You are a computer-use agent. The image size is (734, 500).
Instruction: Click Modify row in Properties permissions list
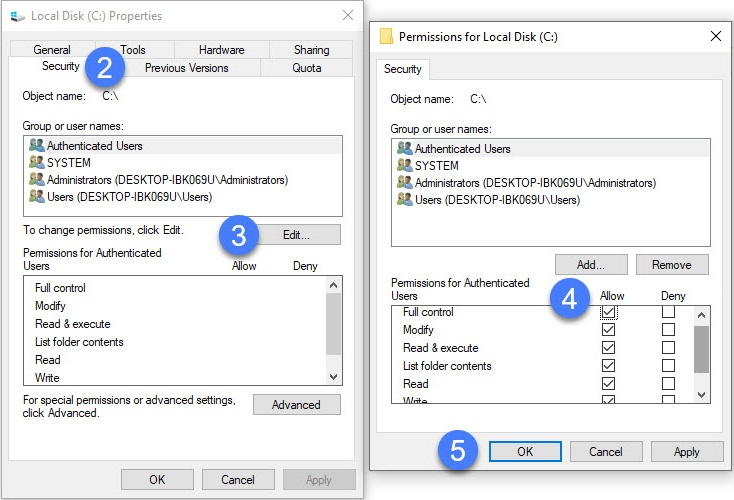175,306
